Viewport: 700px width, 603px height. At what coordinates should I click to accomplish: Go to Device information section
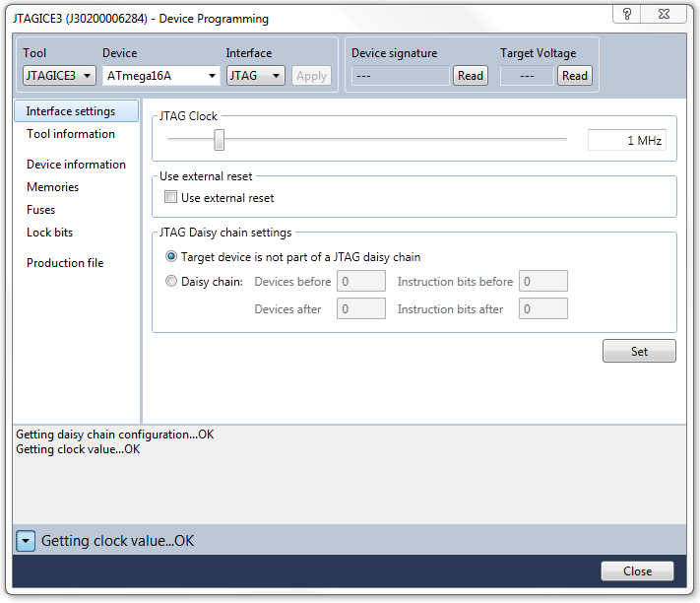(x=76, y=165)
